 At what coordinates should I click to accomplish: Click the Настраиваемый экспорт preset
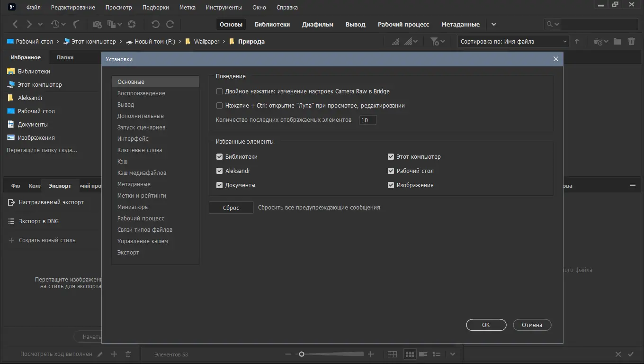[51, 202]
